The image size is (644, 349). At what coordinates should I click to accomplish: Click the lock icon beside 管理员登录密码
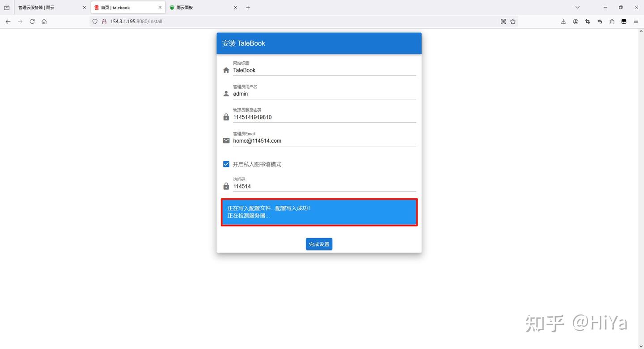pos(226,117)
